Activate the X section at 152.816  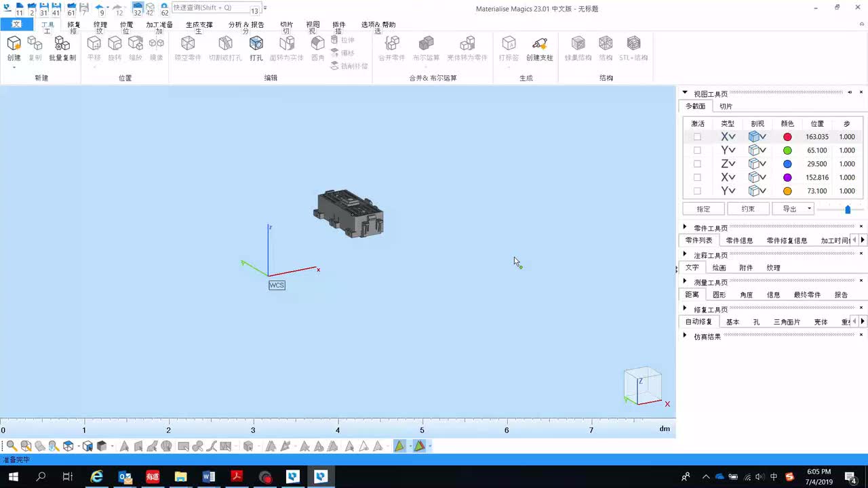pyautogui.click(x=697, y=178)
